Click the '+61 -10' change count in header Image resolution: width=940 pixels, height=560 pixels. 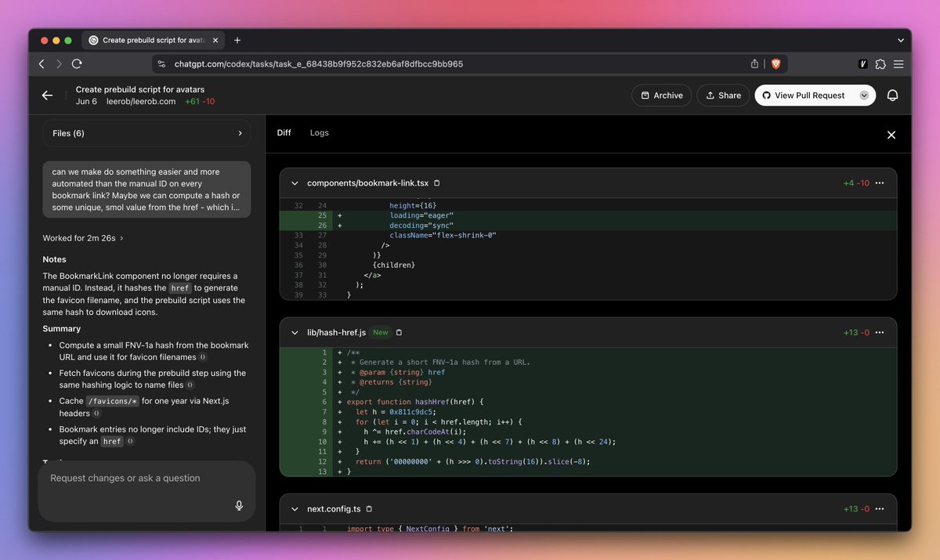coord(200,102)
